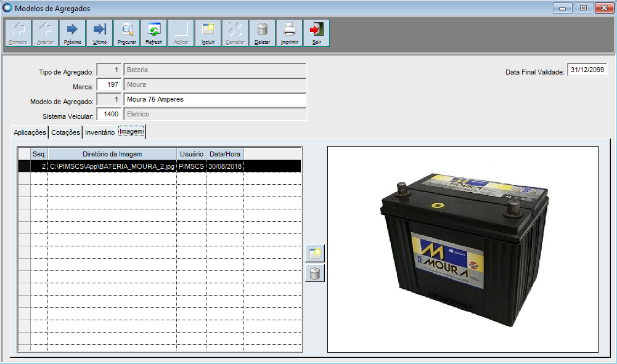Click the Sistema Veicular code 1400 field
The height and width of the screenshot is (364, 617).
108,114
